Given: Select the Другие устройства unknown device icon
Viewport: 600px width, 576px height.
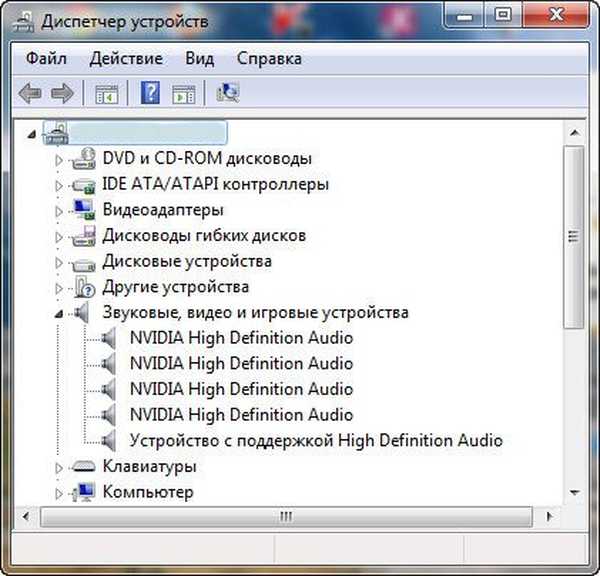Looking at the screenshot, I should [x=85, y=287].
